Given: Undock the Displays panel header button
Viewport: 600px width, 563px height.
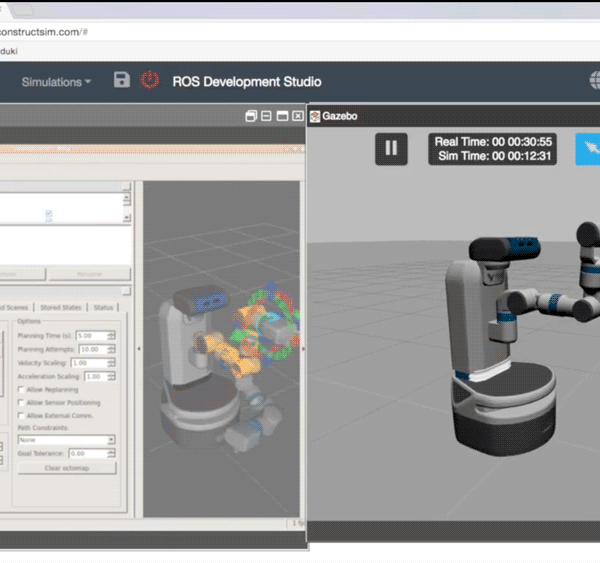Looking at the screenshot, I should 126,186.
